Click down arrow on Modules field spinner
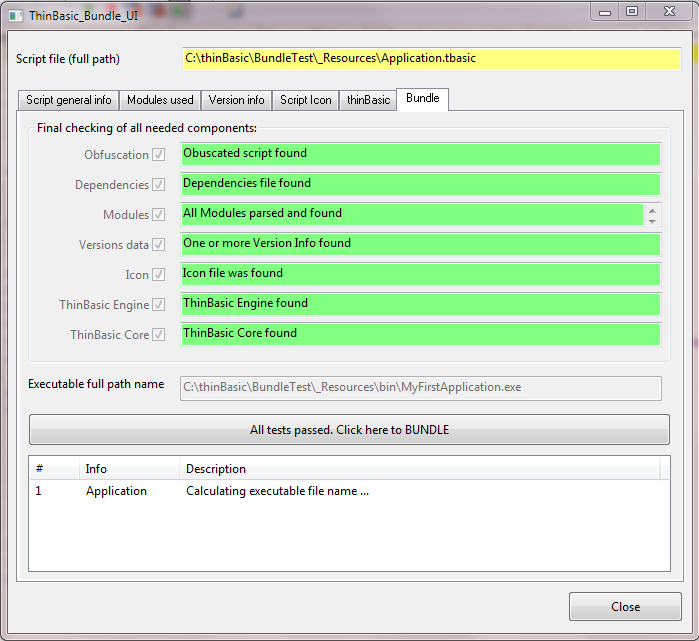This screenshot has width=699, height=641. 653,220
